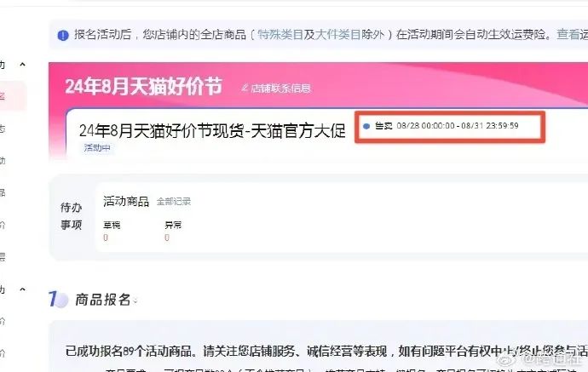Image resolution: width=588 pixels, height=372 pixels.
Task: Collapse the upper sidebar group chevron
Action: point(22,65)
